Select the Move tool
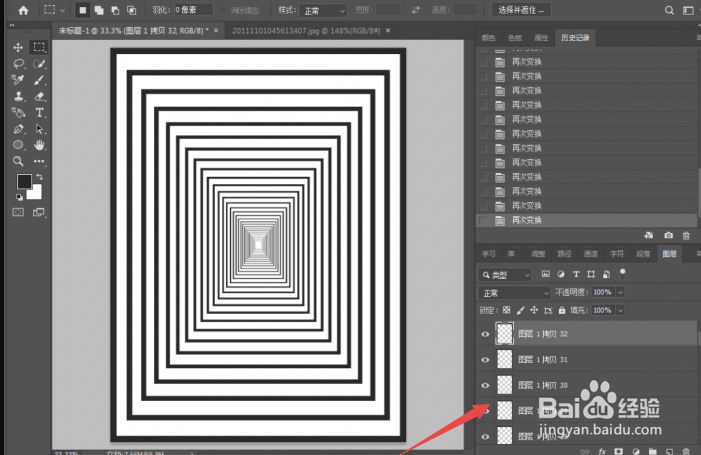This screenshot has width=701, height=455. coord(18,47)
